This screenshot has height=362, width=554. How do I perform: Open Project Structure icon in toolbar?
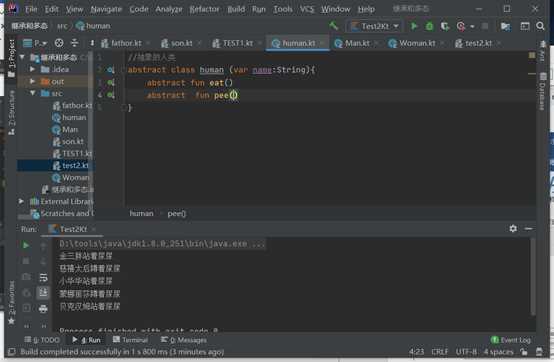tap(506, 26)
